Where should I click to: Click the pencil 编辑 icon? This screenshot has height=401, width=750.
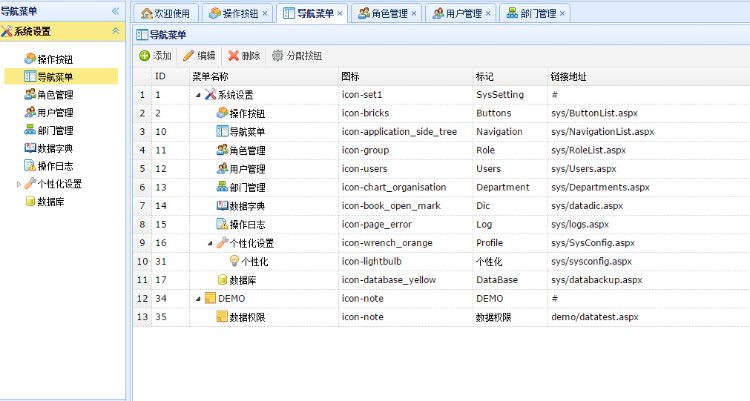pyautogui.click(x=188, y=56)
